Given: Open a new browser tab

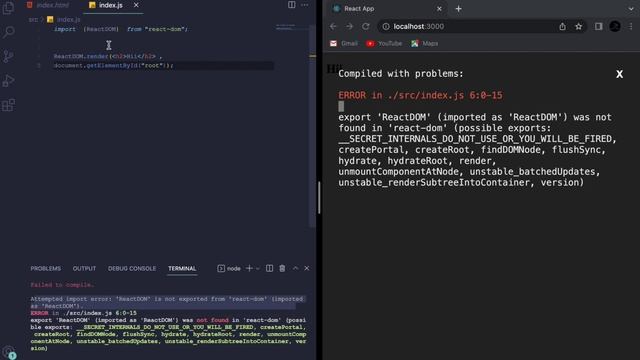Looking at the screenshot, I should point(458,9).
